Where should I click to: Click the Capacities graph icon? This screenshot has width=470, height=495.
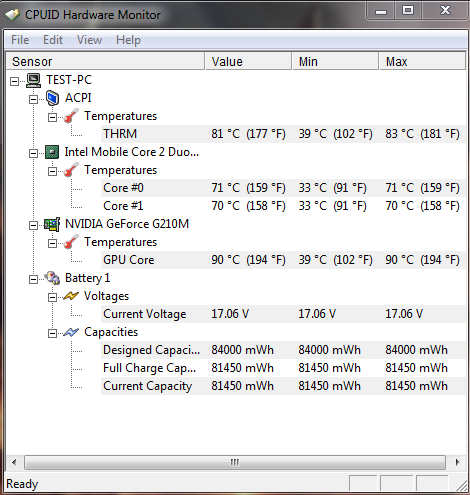(71, 332)
